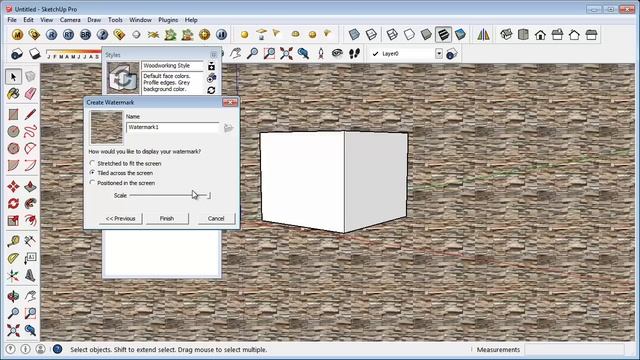Select the pink Eraser tool
This screenshot has height=360, width=640.
(30, 93)
